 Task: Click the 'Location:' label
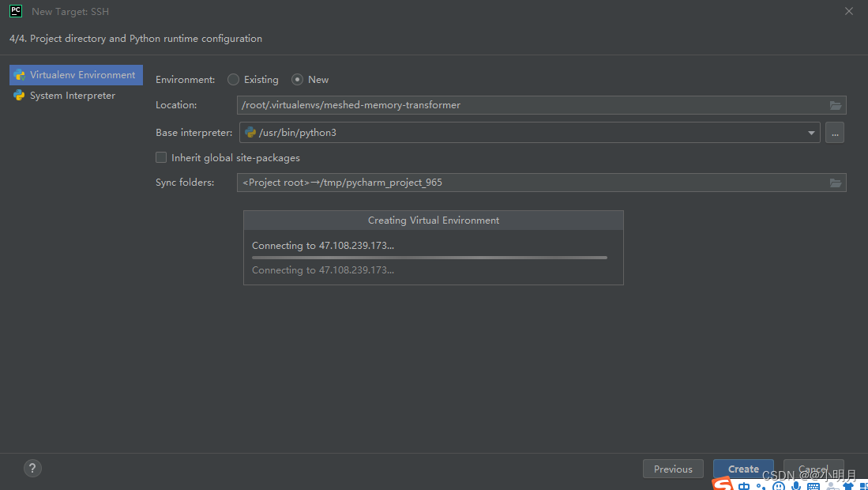(176, 105)
